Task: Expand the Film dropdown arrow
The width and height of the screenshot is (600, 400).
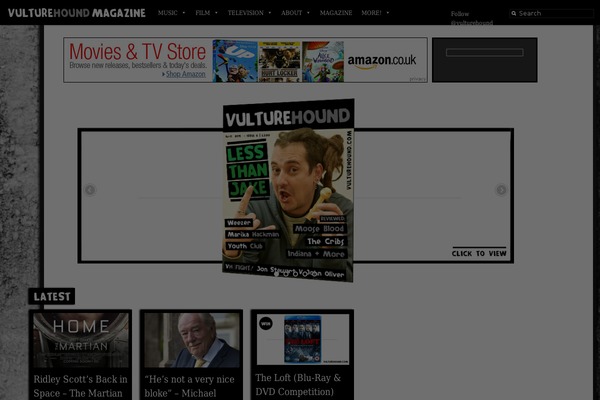Action: [x=216, y=13]
